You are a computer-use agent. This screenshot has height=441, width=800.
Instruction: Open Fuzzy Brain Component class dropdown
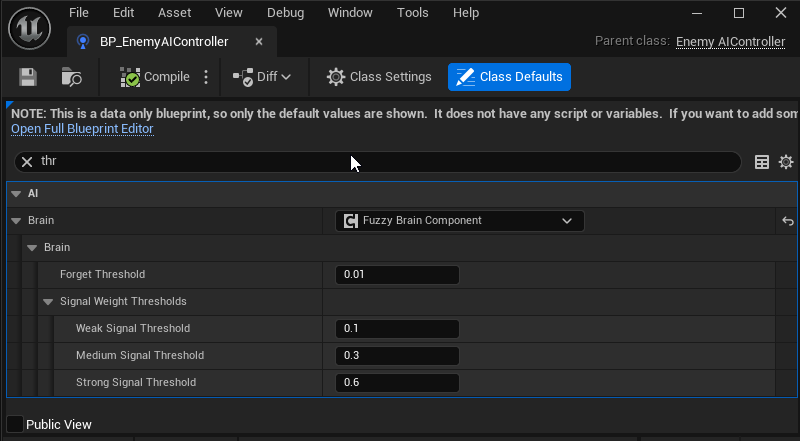[x=460, y=221]
